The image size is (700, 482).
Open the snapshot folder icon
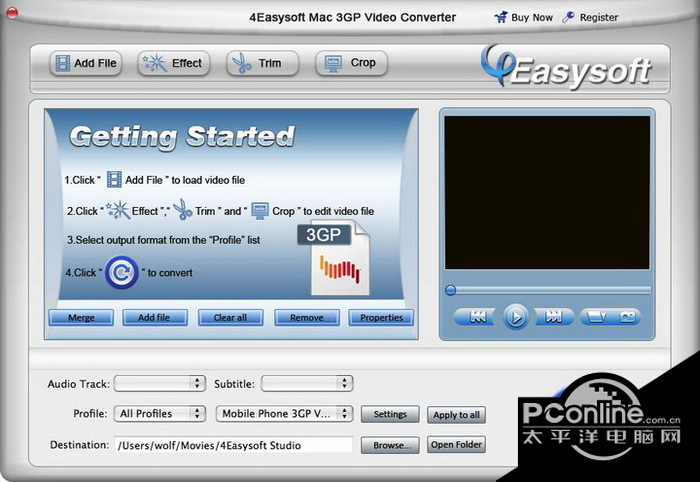click(x=596, y=317)
